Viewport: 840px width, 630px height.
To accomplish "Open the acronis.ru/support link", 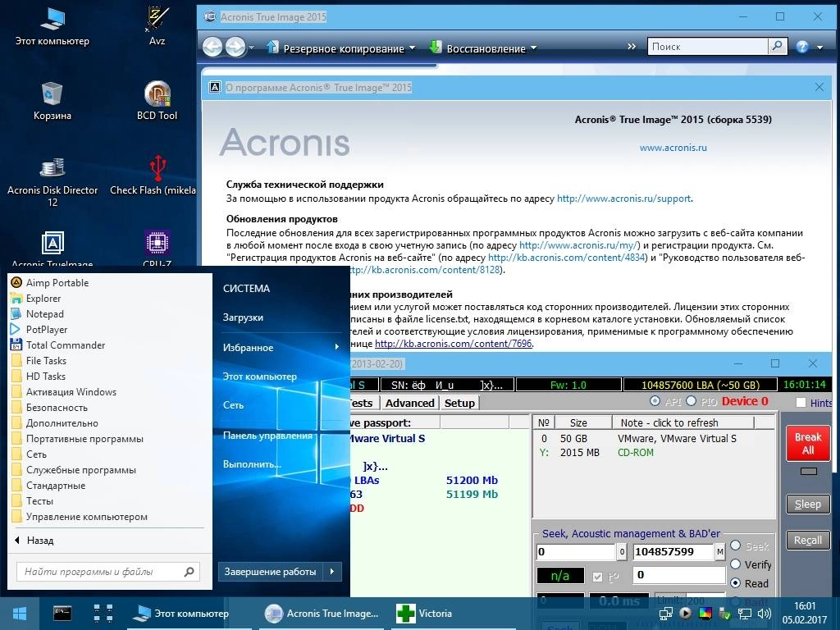I will (623, 199).
